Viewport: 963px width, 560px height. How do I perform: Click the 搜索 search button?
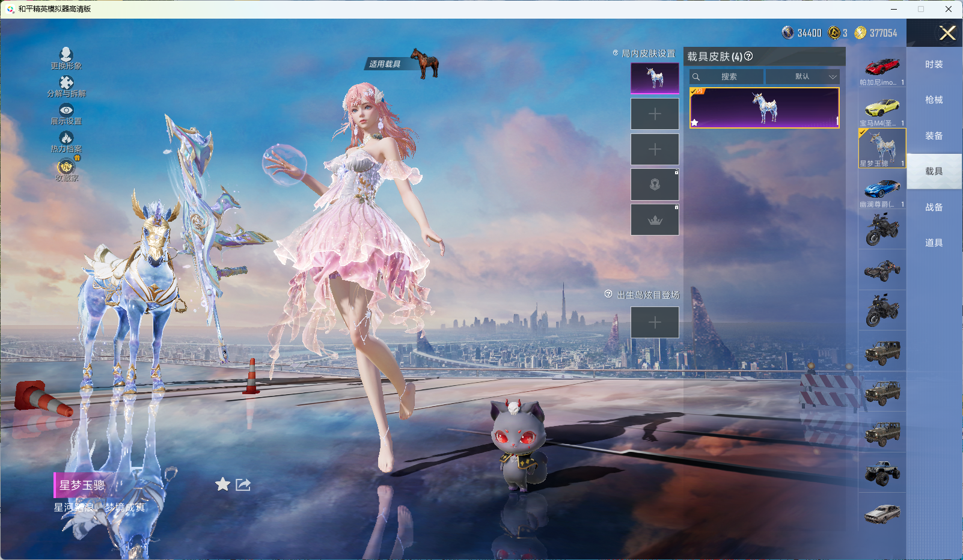tap(726, 77)
